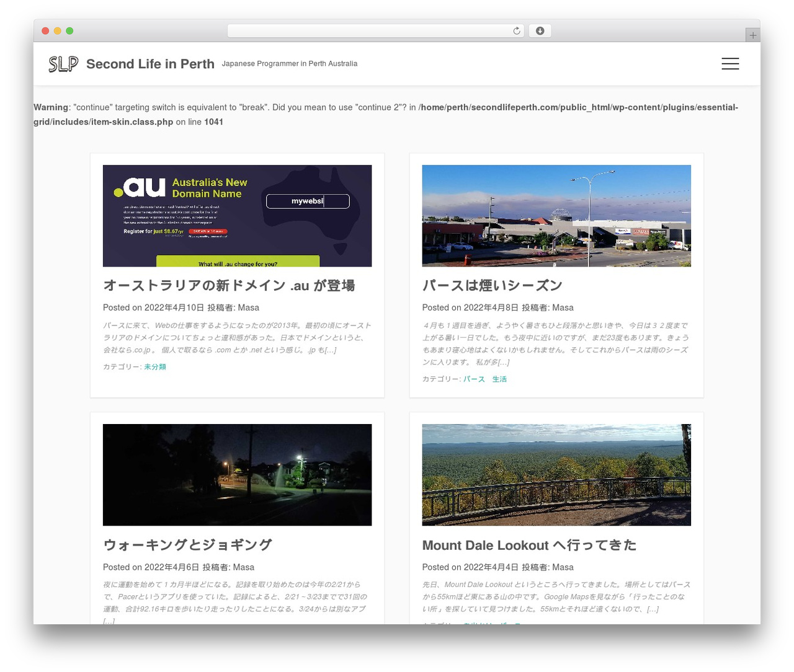Open post Mount Dale Lookout へ行ってきた
The height and width of the screenshot is (672, 794).
(x=529, y=545)
